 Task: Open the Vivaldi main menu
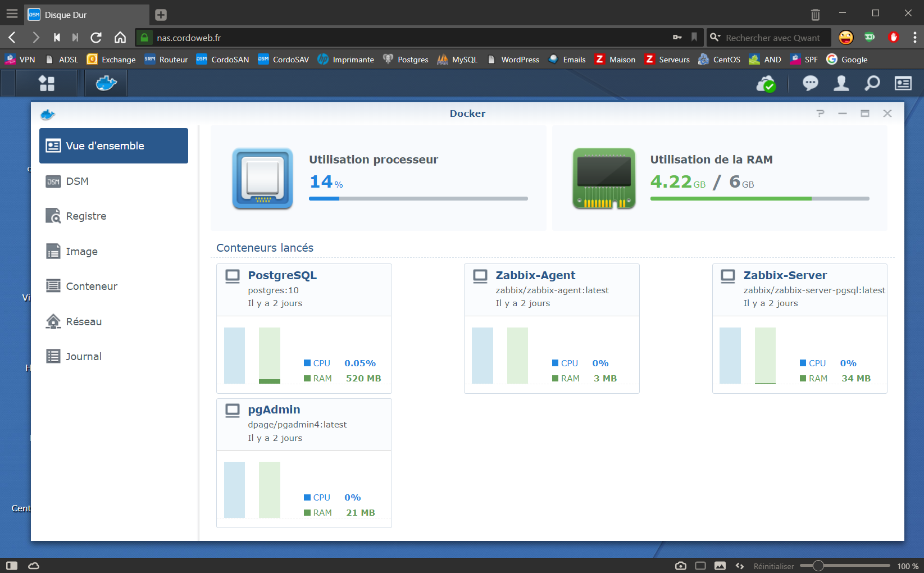(x=12, y=13)
